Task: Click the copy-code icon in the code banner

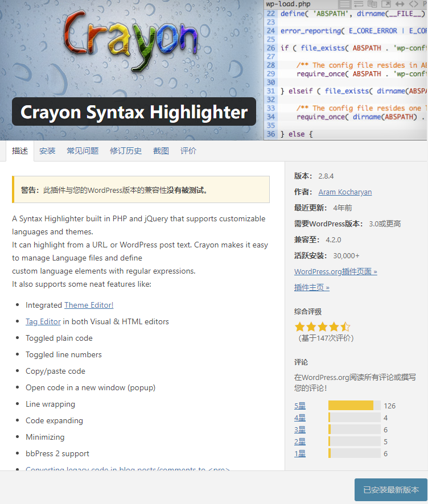Action: tap(372, 4)
